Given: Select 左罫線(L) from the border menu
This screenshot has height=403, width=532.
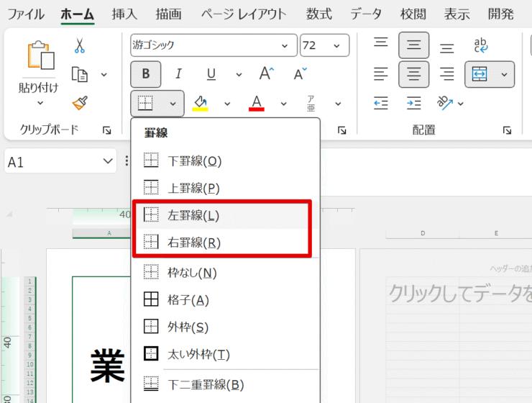Looking at the screenshot, I should pyautogui.click(x=225, y=215).
